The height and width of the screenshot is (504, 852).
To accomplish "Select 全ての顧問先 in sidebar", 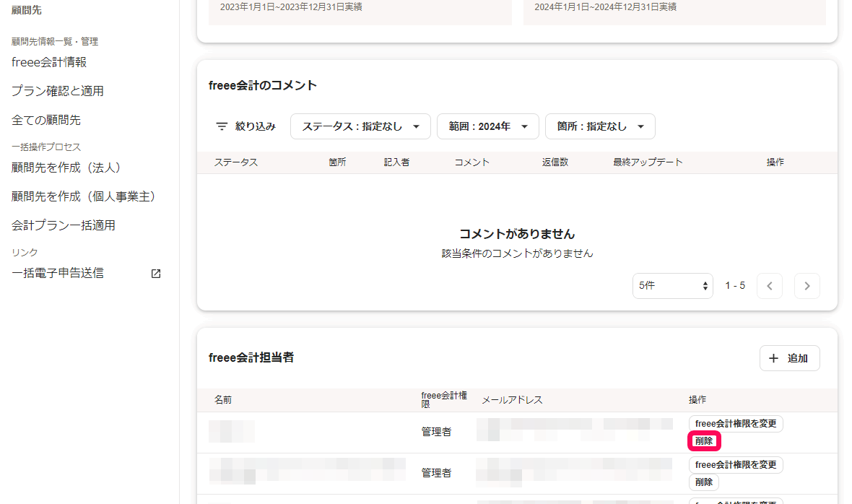I will 46,120.
